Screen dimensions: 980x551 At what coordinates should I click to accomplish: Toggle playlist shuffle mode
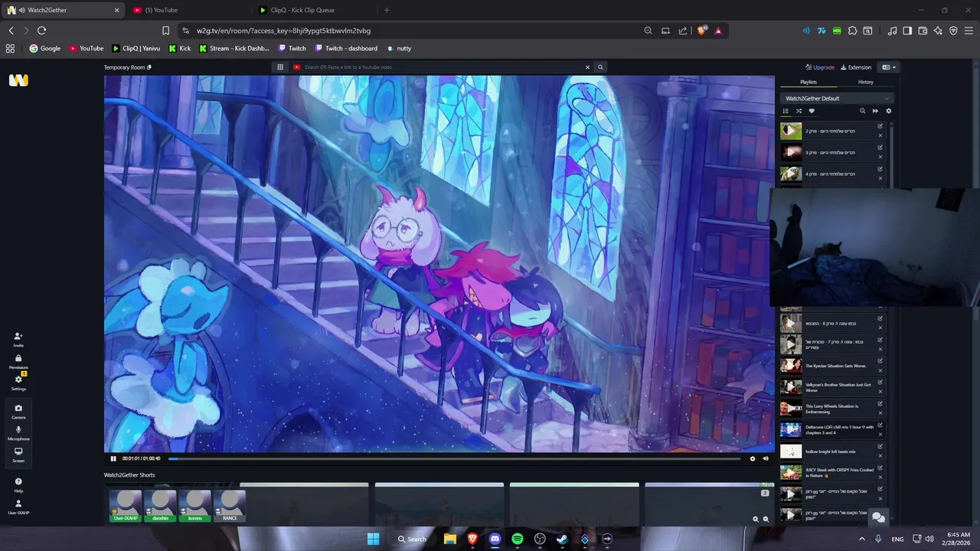(x=799, y=111)
